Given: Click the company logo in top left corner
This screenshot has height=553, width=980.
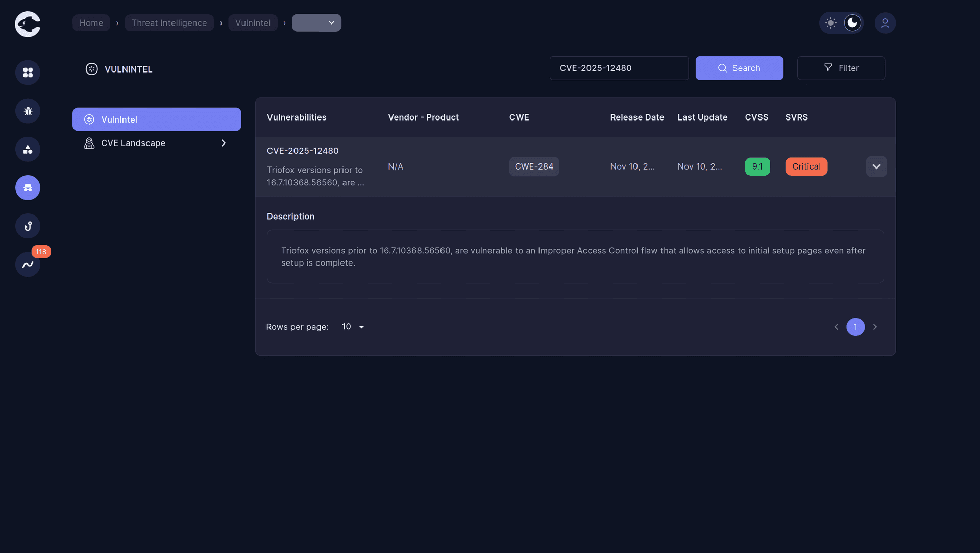Looking at the screenshot, I should (28, 24).
